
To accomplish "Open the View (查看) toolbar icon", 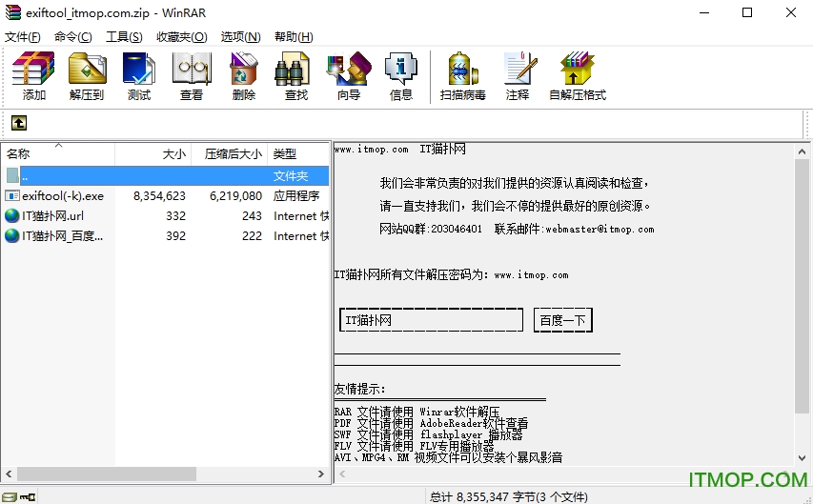I will [192, 75].
